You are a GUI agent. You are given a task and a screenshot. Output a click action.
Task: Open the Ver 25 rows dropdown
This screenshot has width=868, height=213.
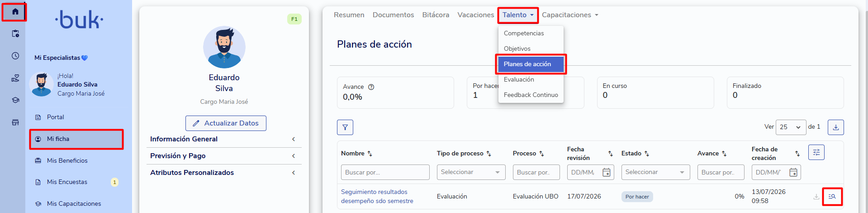pyautogui.click(x=791, y=127)
